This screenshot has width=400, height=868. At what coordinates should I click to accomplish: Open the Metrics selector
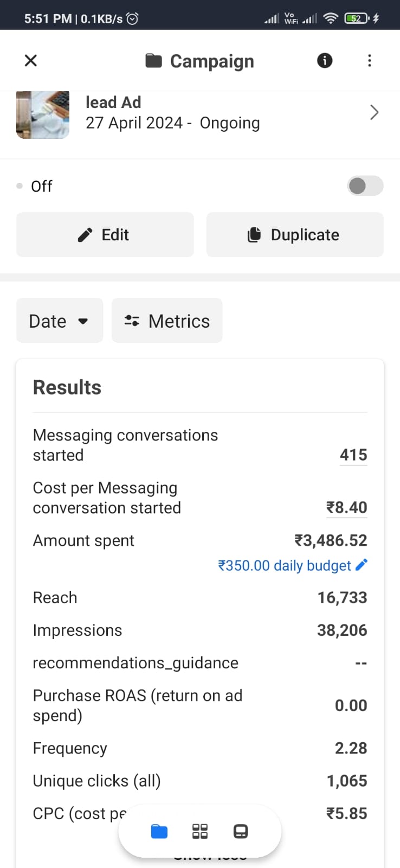[x=167, y=321]
